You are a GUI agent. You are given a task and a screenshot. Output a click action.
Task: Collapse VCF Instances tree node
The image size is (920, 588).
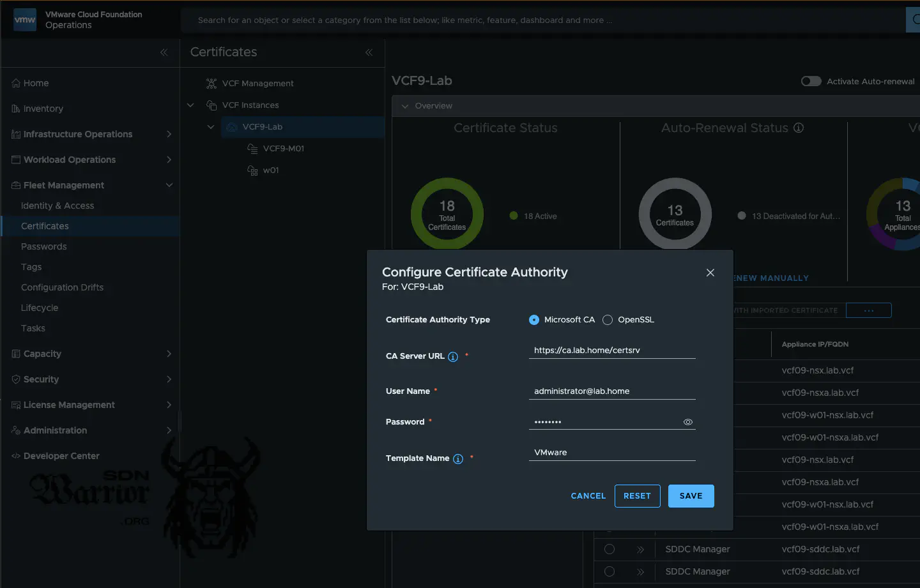point(190,105)
